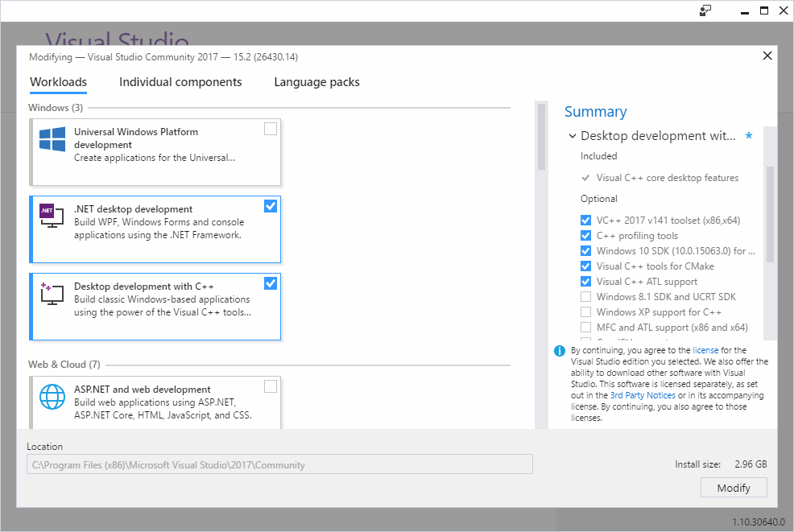794x532 pixels.
Task: Check the Universal Windows Platform development checkbox
Action: pyautogui.click(x=271, y=129)
